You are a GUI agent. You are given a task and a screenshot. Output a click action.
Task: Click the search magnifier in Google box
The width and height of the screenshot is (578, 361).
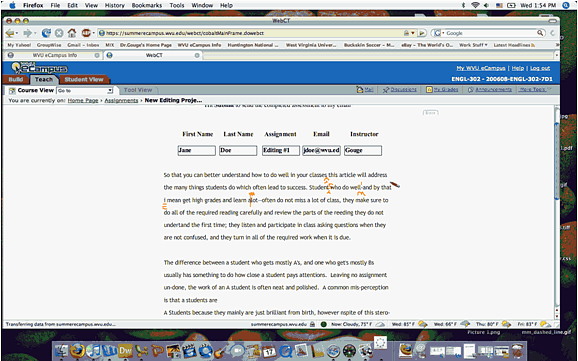(540, 33)
